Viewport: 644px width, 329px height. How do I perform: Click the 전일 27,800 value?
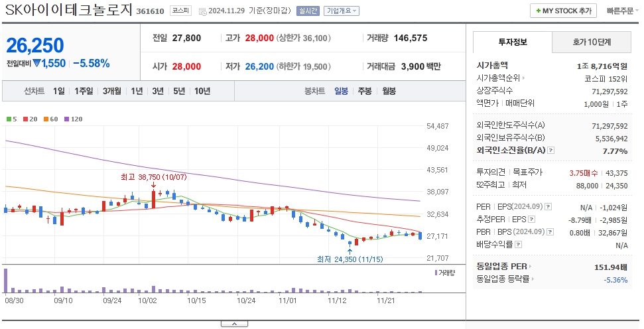pyautogui.click(x=186, y=38)
